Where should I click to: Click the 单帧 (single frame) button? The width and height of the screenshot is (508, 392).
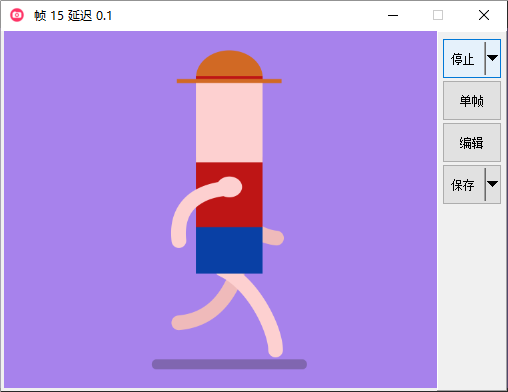[472, 100]
